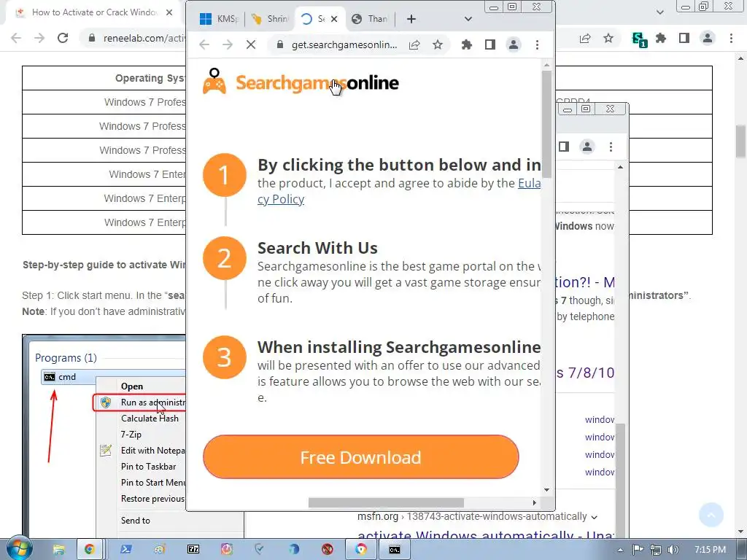This screenshot has height=560, width=747.
Task: Bookmark the reneelab page with star icon
Action: 608,38
